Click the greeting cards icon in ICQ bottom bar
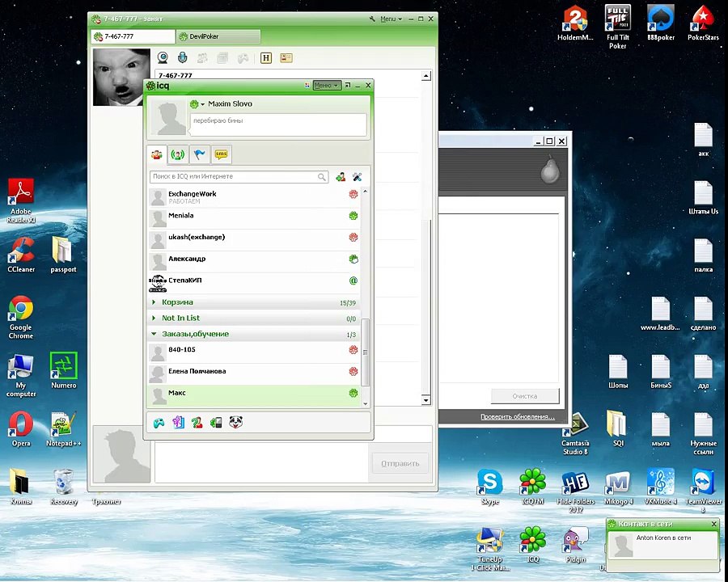The image size is (728, 582). (178, 423)
